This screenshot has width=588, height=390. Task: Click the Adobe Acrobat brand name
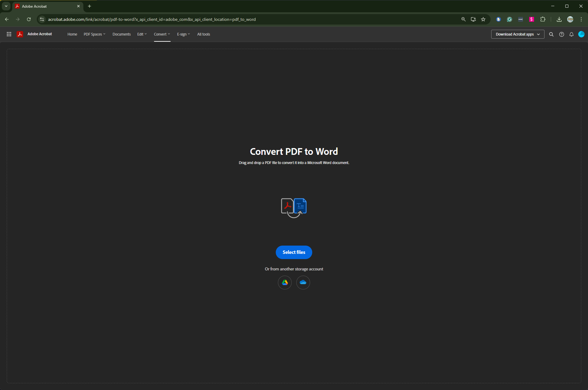pyautogui.click(x=40, y=34)
